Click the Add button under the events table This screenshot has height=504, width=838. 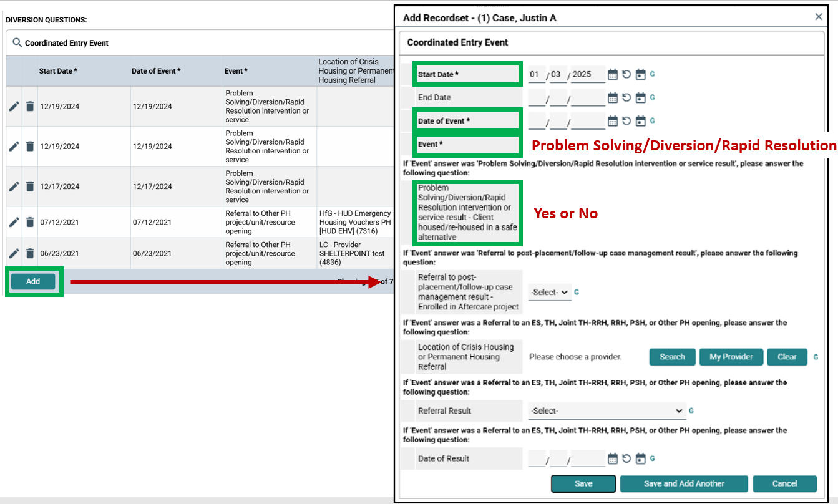pyautogui.click(x=33, y=282)
